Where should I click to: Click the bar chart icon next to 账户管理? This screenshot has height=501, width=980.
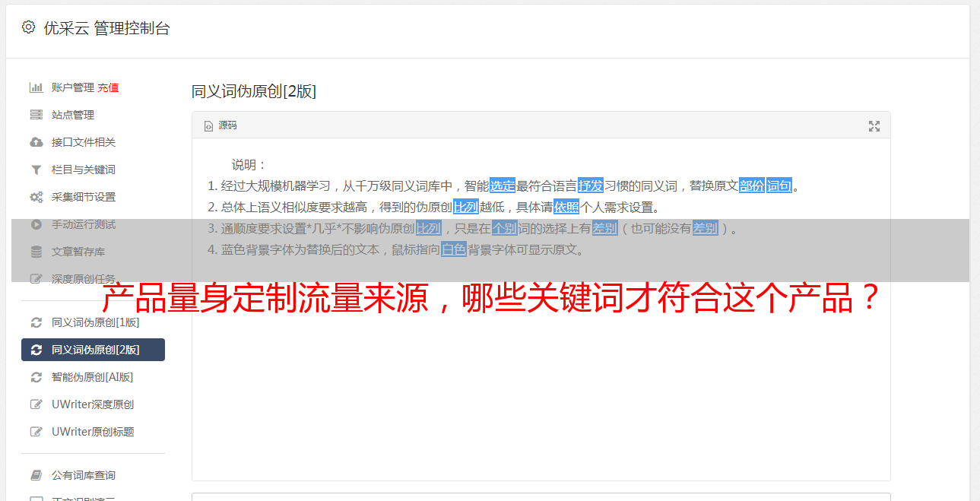36,87
